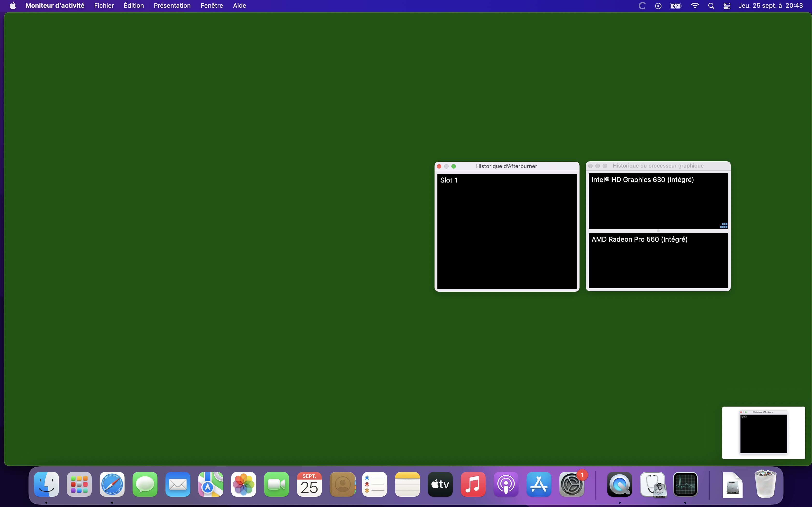
Task: Open Control Center toggles icon
Action: click(727, 6)
